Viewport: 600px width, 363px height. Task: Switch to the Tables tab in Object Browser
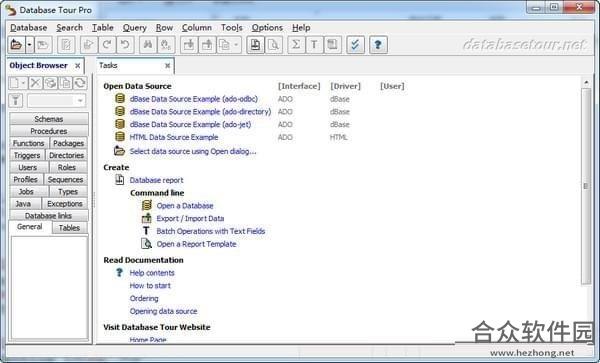(69, 228)
